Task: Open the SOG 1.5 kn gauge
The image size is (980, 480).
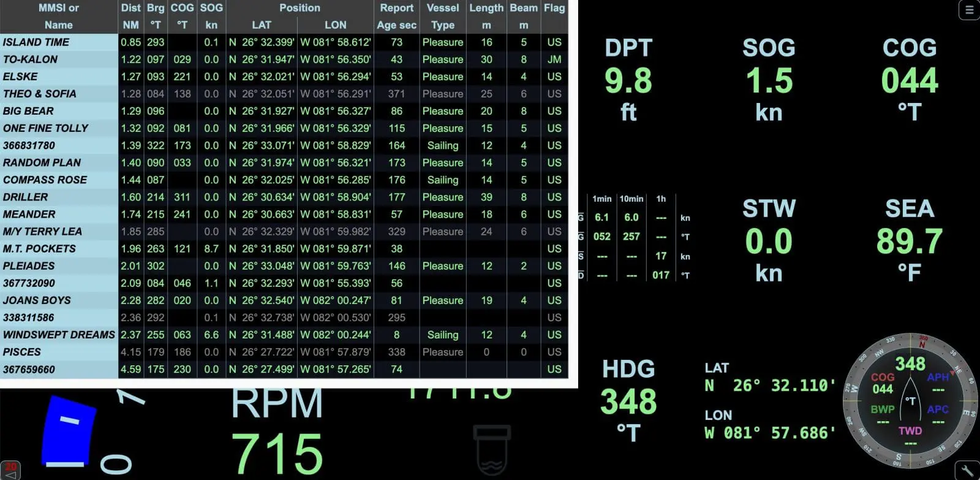Action: 769,80
